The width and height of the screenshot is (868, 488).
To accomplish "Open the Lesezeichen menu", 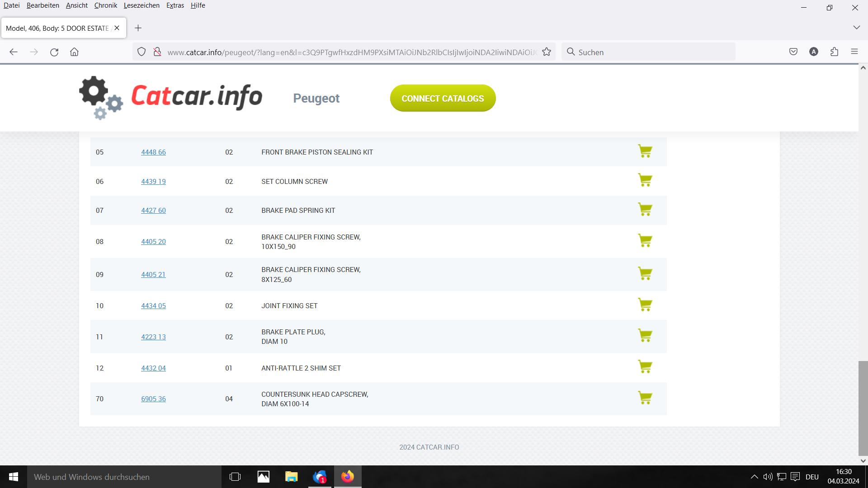I will (142, 5).
